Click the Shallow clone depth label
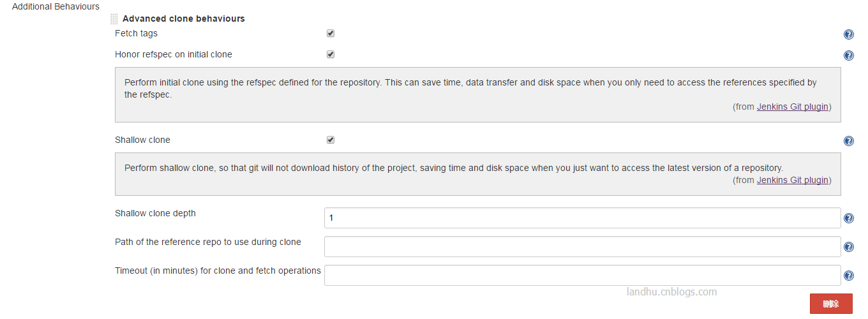The width and height of the screenshot is (868, 319). (x=155, y=213)
